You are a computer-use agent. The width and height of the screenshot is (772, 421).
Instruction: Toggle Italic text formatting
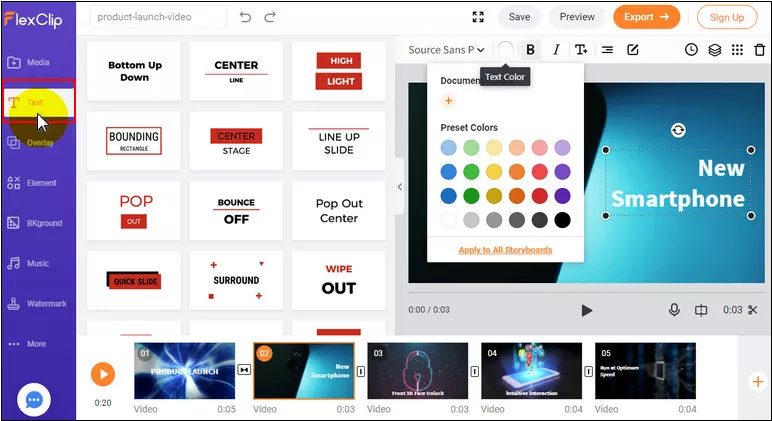tap(556, 50)
